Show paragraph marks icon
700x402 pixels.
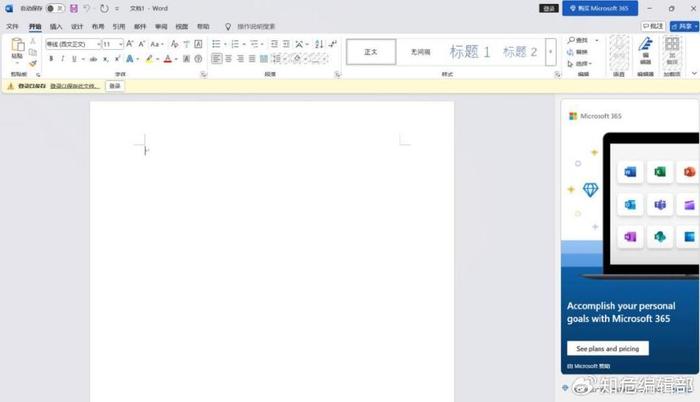coord(333,44)
